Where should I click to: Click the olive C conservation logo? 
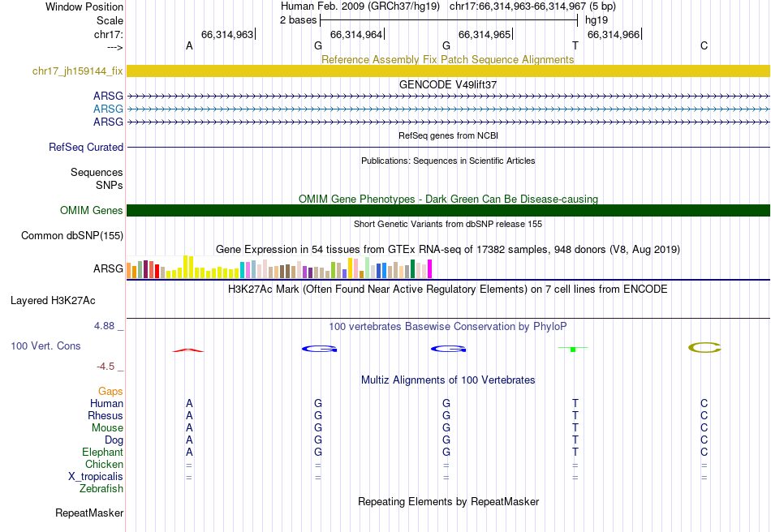(704, 348)
